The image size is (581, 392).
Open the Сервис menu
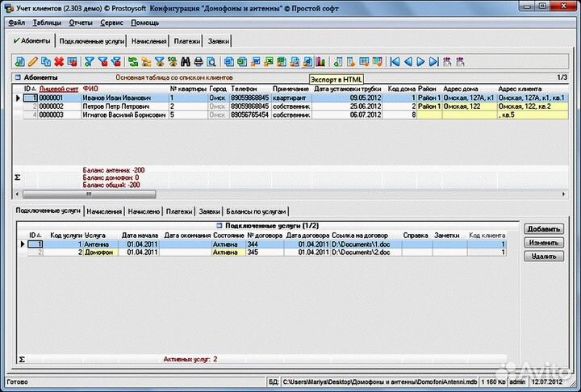(x=112, y=23)
